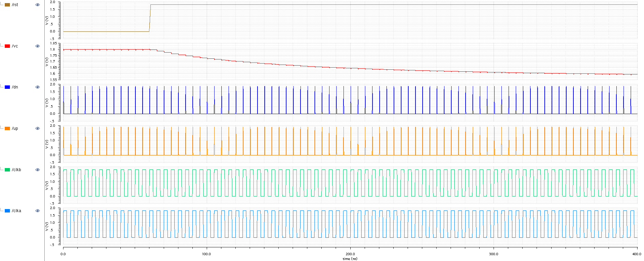Hide the /up waveform via eye icon

coord(38,128)
